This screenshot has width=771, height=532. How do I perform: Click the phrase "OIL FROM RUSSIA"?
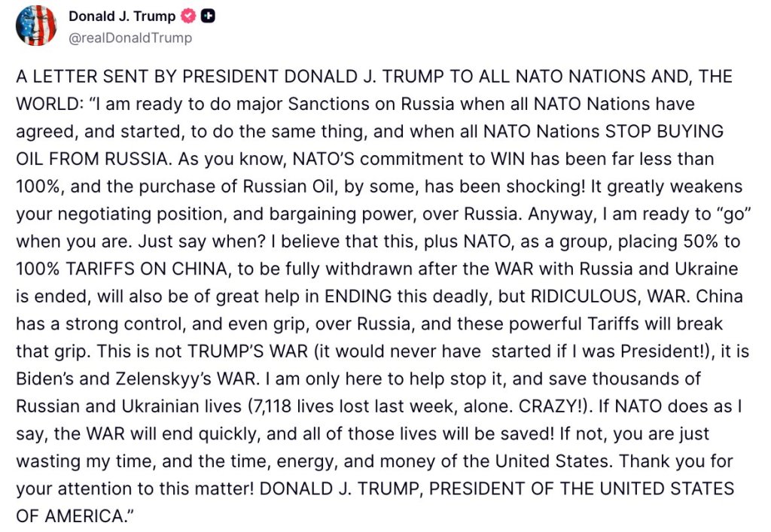point(93,160)
